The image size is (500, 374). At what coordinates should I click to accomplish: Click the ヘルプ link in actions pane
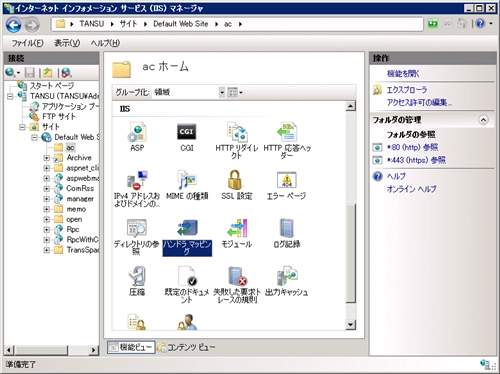(x=396, y=176)
